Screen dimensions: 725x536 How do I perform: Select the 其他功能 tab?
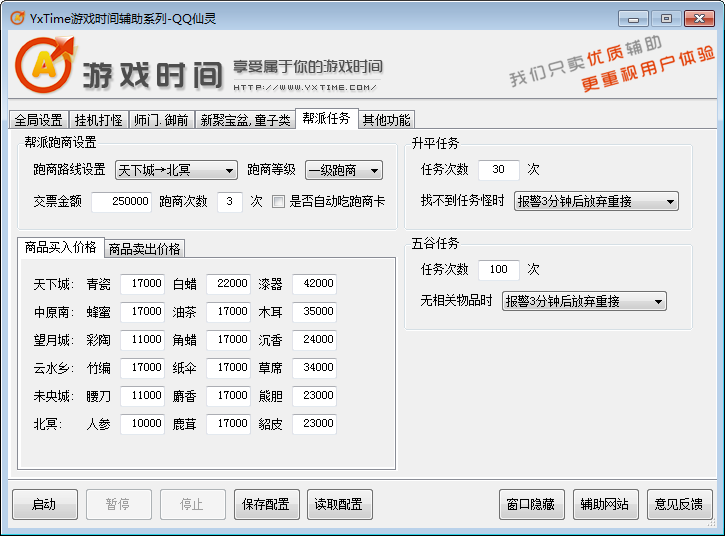385,120
